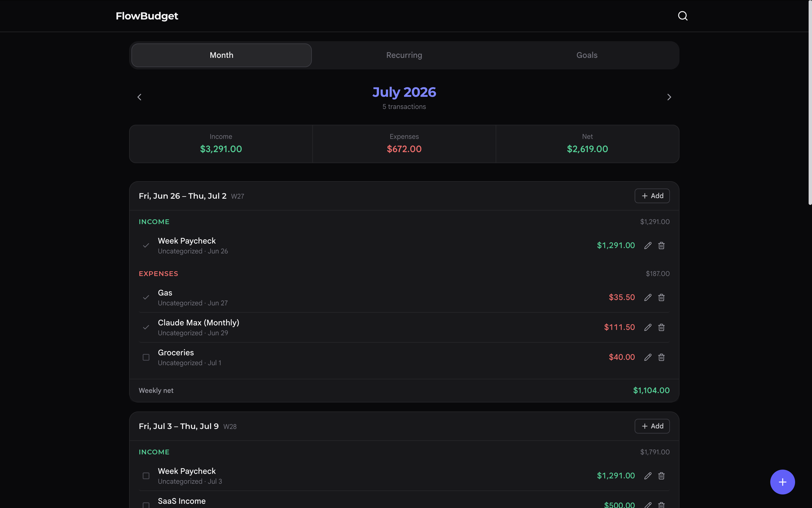Click the Net total $2,619.00
This screenshot has width=812, height=508.
point(587,149)
